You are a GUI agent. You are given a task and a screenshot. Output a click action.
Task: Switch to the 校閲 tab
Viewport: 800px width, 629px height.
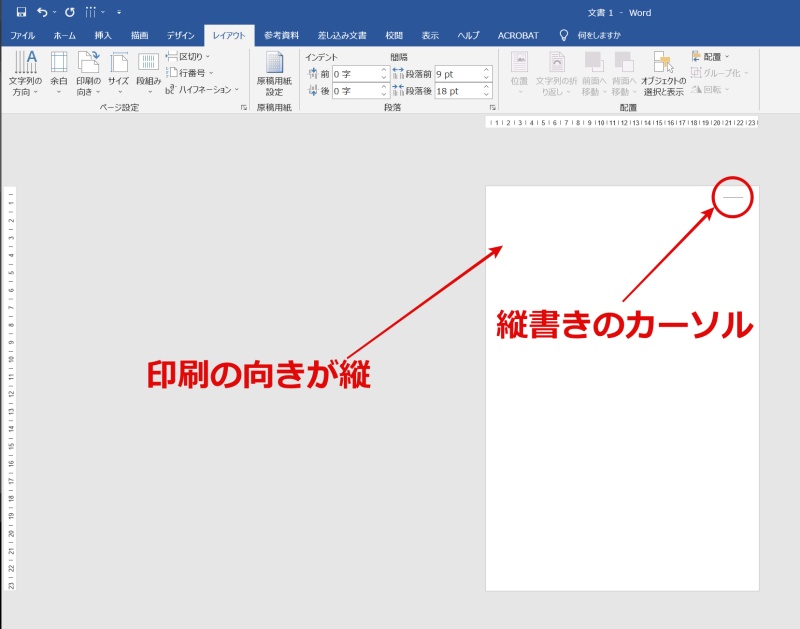[x=394, y=35]
